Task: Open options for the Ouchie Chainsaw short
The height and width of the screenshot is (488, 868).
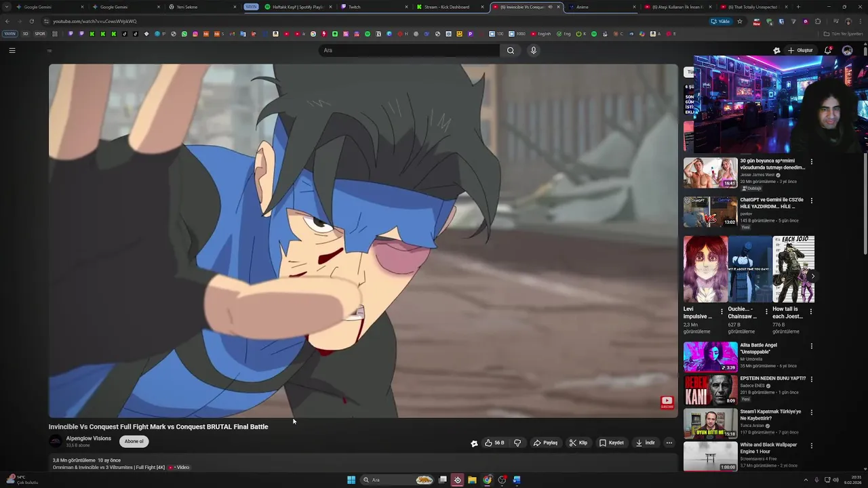Action: 766,312
